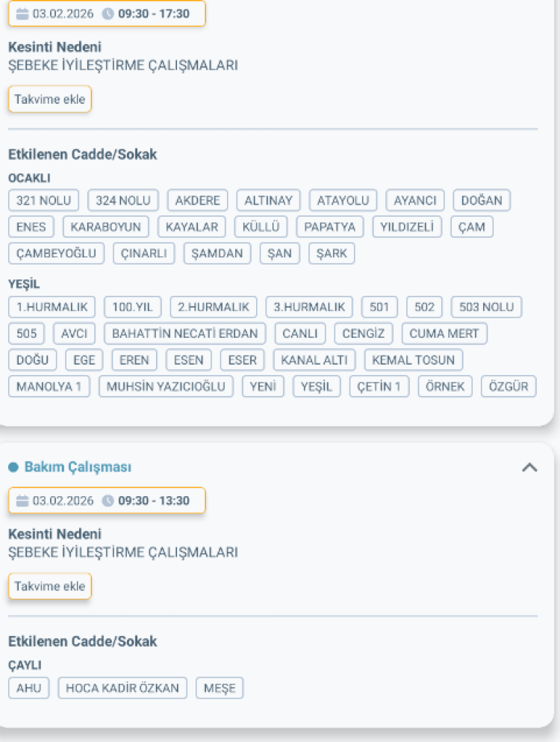The image size is (560, 742).
Task: Select the KARABOYUN street tag
Action: tap(105, 226)
